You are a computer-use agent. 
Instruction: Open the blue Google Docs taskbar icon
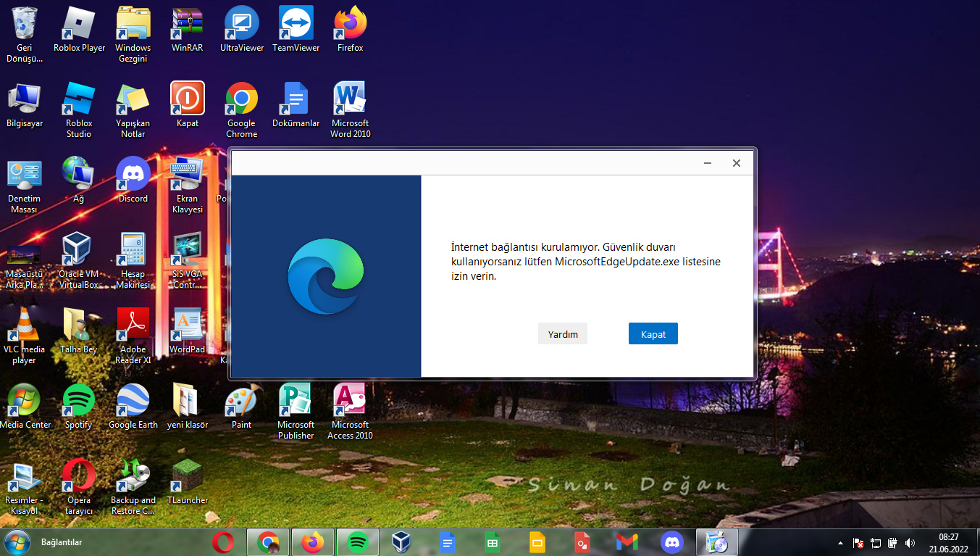pyautogui.click(x=448, y=542)
